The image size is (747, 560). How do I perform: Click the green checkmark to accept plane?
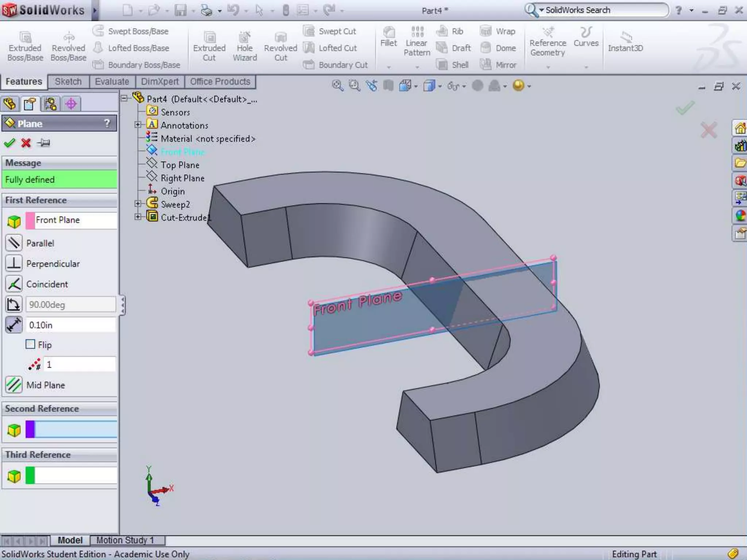coord(9,143)
